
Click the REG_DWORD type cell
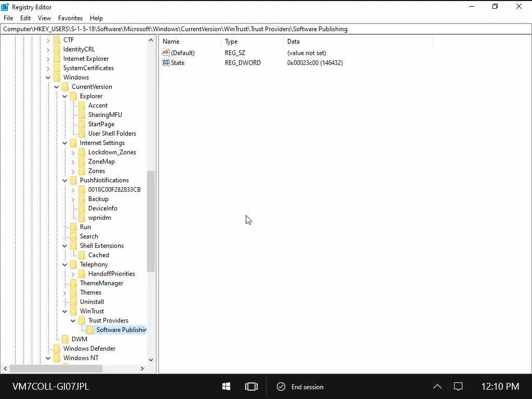click(x=243, y=63)
